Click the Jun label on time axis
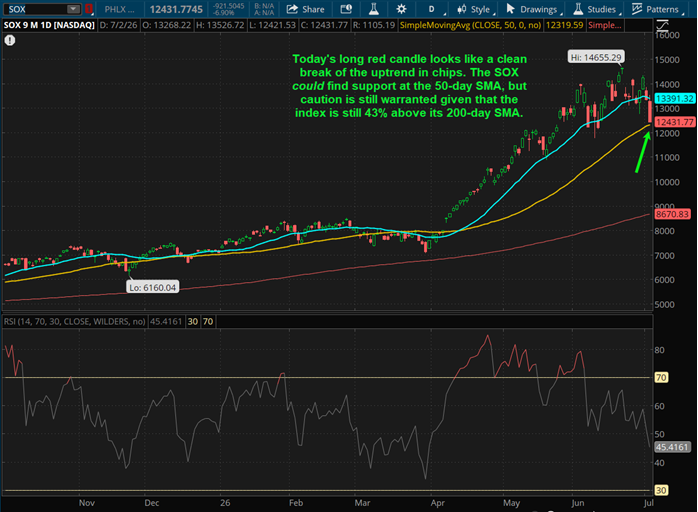The image size is (698, 512). click(x=577, y=503)
